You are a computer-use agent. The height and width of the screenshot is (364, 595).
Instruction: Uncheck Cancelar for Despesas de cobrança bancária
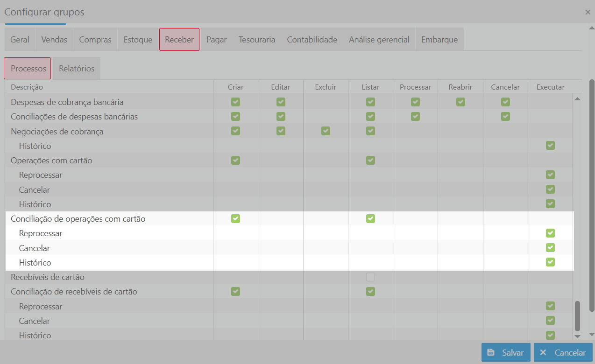pyautogui.click(x=505, y=102)
